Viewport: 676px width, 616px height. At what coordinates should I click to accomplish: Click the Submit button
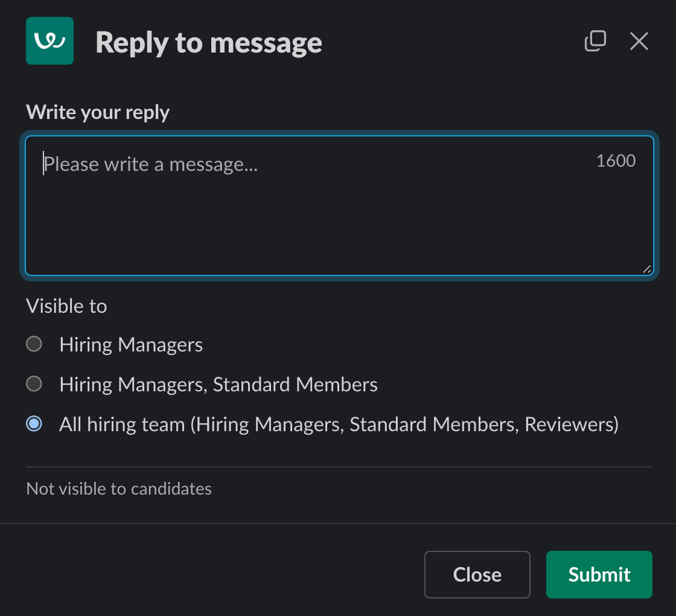click(599, 574)
